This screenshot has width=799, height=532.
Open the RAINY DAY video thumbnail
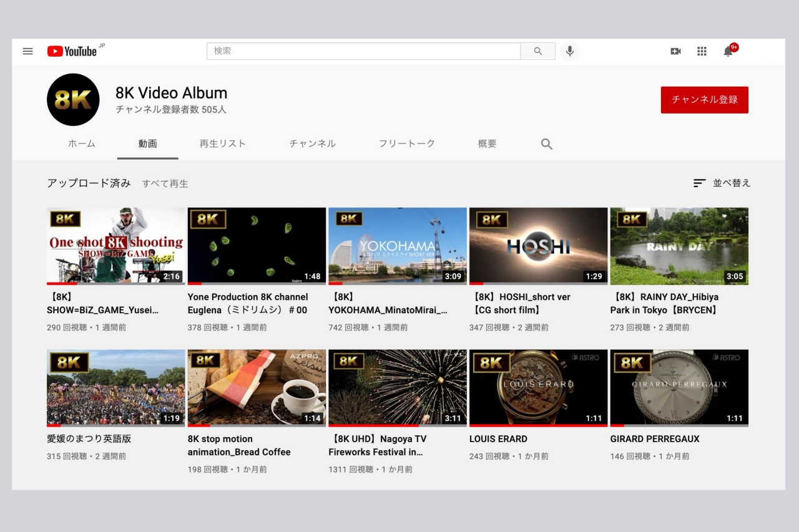(x=679, y=246)
